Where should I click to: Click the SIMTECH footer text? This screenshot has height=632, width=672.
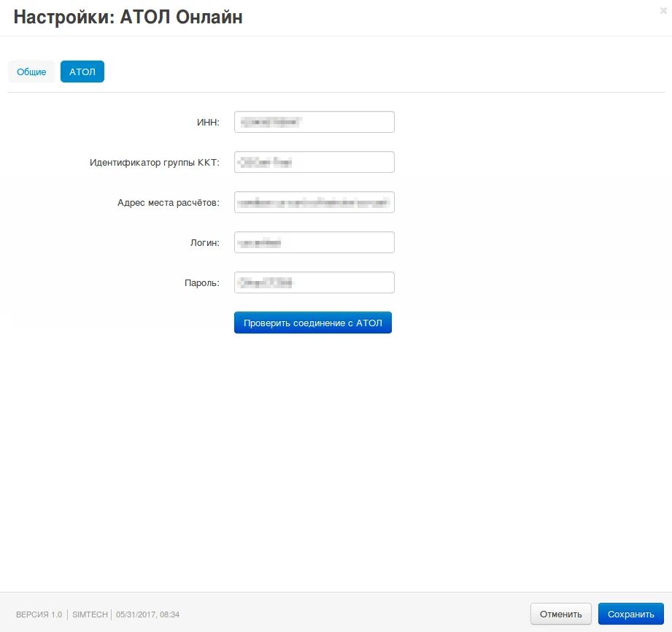90,614
